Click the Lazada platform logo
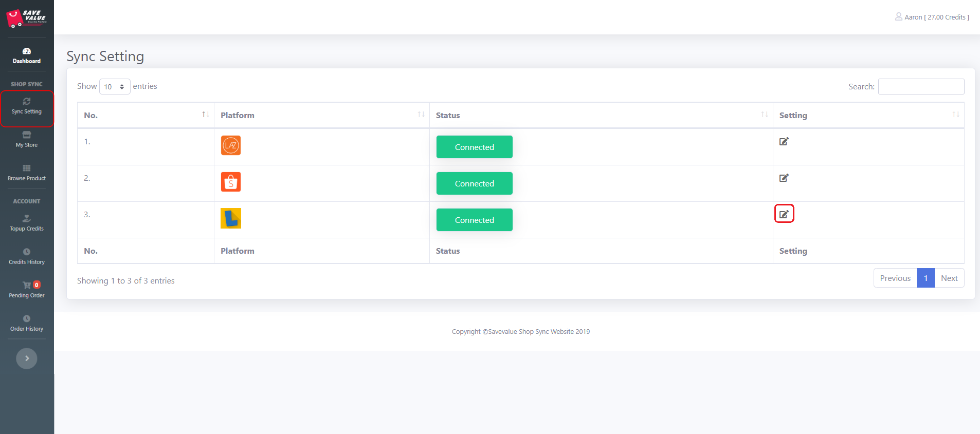This screenshot has width=980, height=434. coord(231,145)
